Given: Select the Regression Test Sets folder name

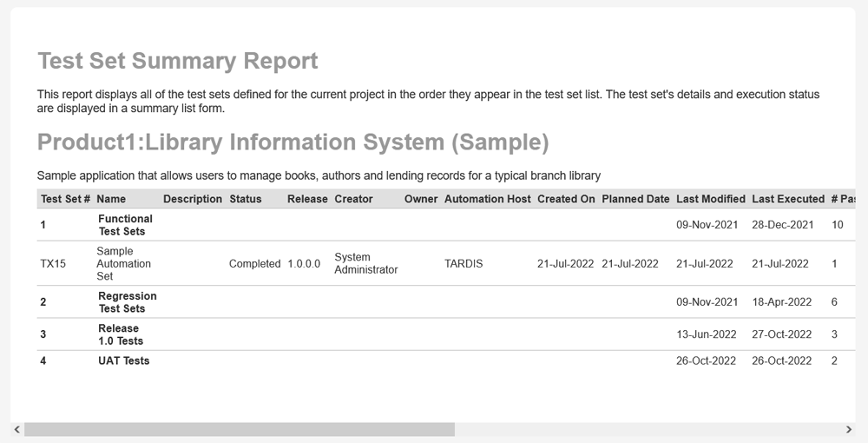Looking at the screenshot, I should click(127, 302).
